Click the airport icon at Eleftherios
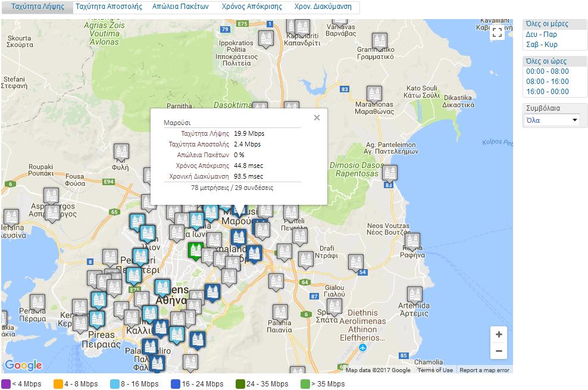This screenshot has width=588, height=390. tap(362, 348)
